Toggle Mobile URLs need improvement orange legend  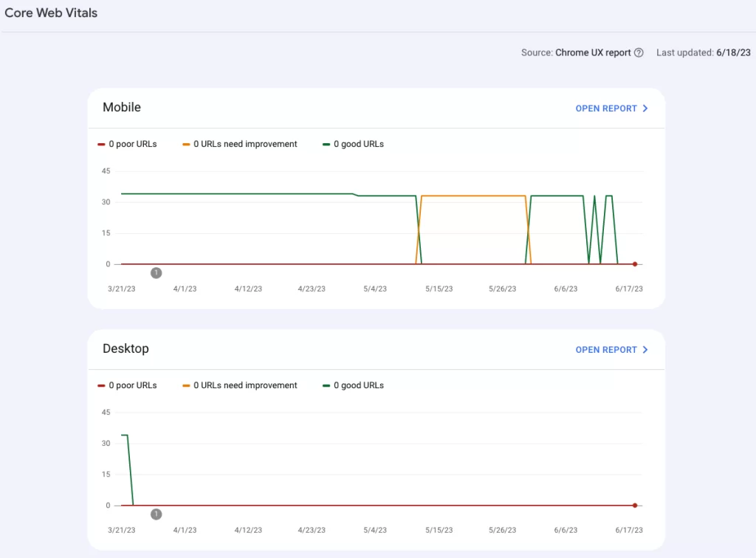(x=240, y=144)
